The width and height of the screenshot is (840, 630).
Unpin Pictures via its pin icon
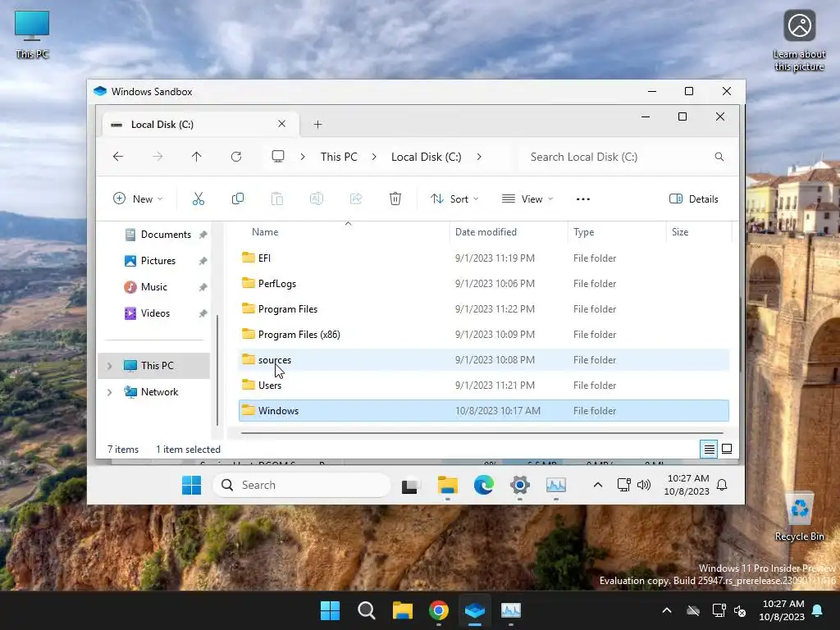coord(203,261)
